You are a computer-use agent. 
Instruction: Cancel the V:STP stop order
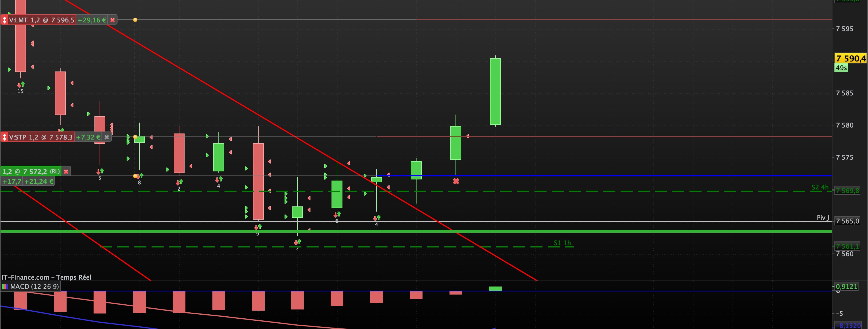107,137
